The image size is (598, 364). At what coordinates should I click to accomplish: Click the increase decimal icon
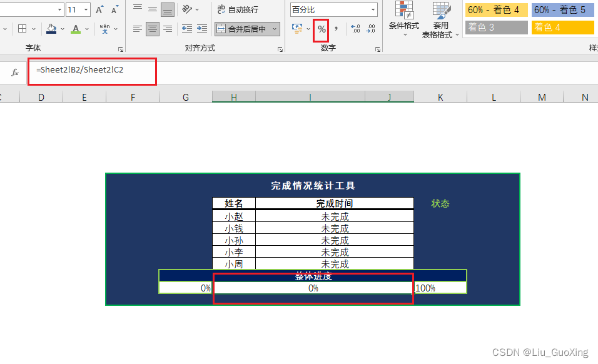pos(354,29)
